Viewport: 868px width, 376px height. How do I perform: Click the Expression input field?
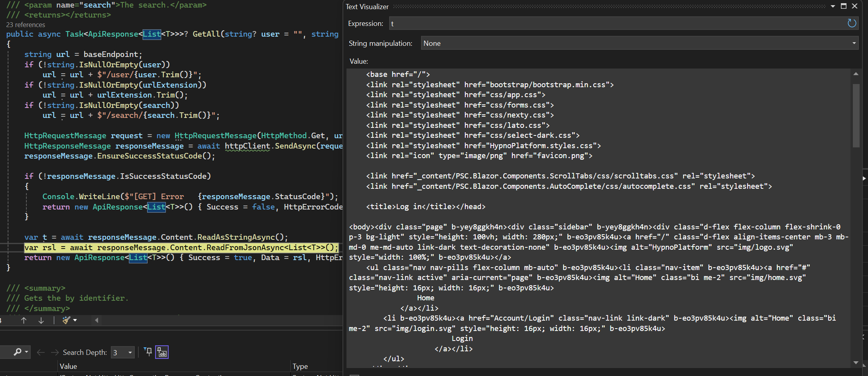(617, 23)
